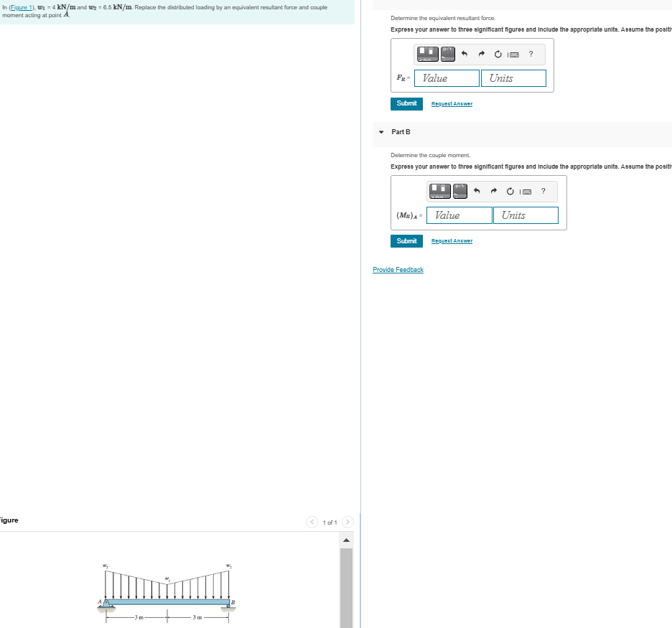Reset the FR answer field
Image resolution: width=672 pixels, height=628 pixels.
[x=498, y=54]
